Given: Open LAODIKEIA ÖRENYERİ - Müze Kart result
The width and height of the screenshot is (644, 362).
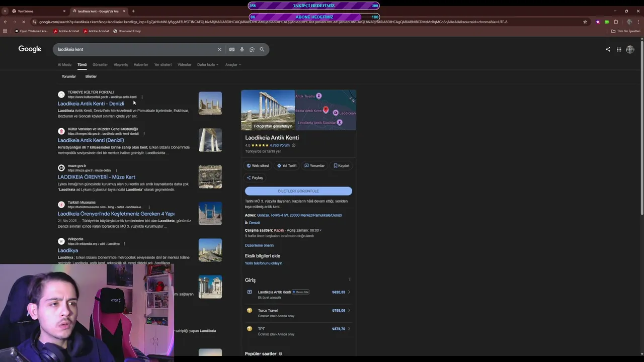Looking at the screenshot, I should coord(97,177).
